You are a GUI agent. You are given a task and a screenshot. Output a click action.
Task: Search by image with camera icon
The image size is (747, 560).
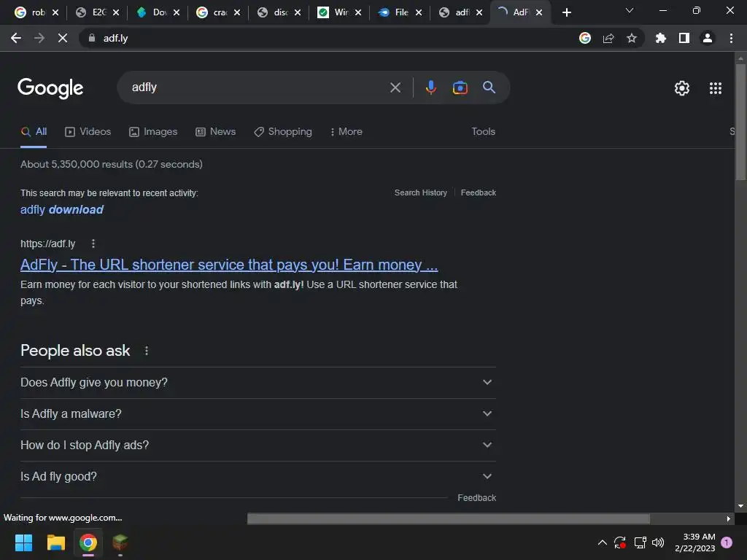(x=460, y=87)
